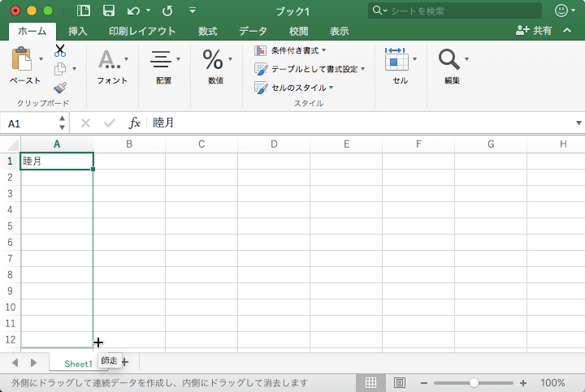Click the fx insert function icon
Screen dimensions: 585x392
point(134,123)
